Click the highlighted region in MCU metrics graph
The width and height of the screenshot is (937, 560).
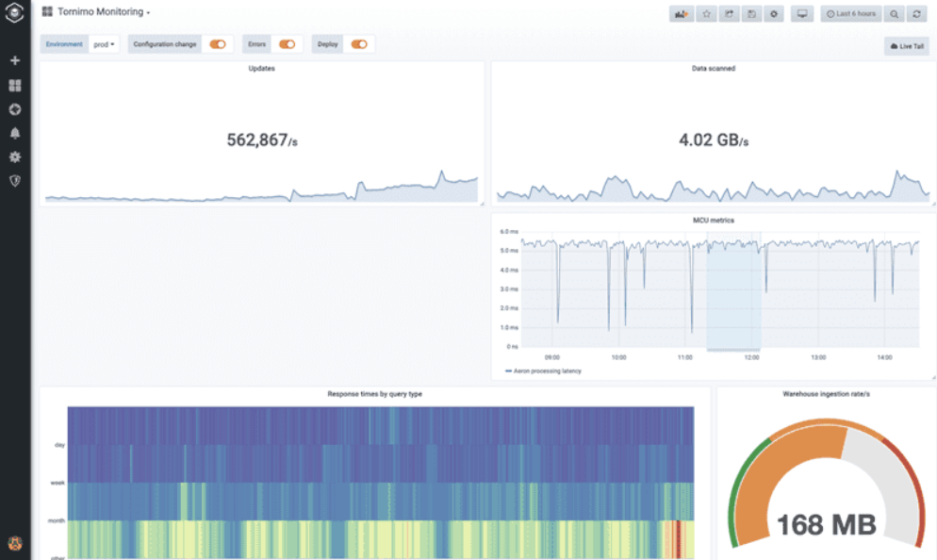733,289
